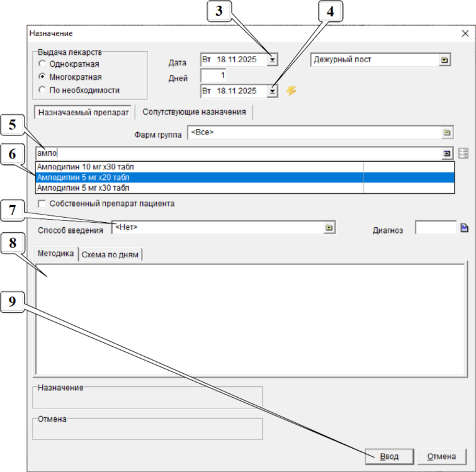
Task: Select the Многократная radio option
Action: 42,77
